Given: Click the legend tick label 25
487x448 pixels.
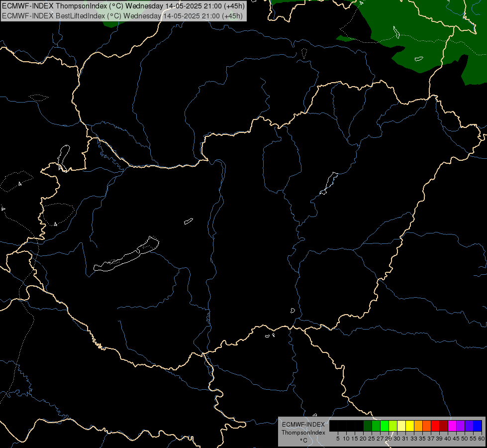Looking at the screenshot, I should (x=372, y=439).
